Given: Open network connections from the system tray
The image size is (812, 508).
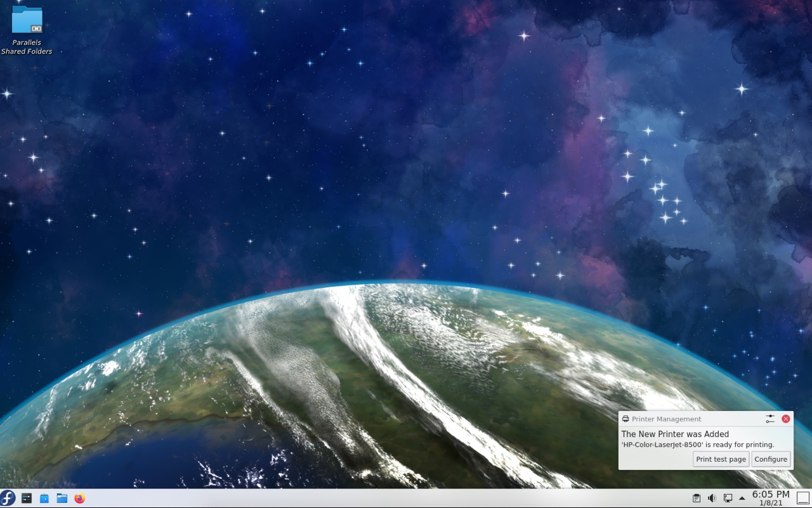Looking at the screenshot, I should [727, 498].
